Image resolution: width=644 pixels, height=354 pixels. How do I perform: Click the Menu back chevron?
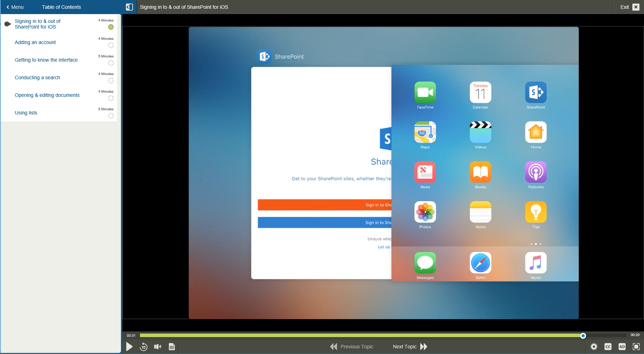tap(7, 7)
